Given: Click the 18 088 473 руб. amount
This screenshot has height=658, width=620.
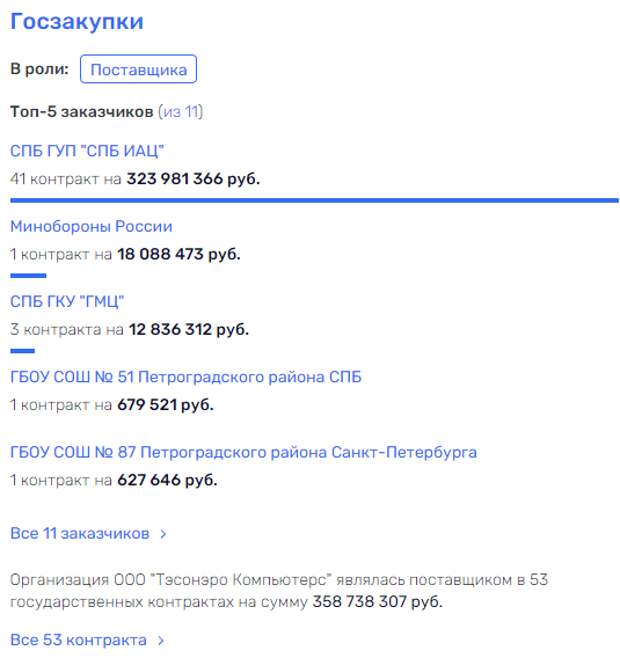Looking at the screenshot, I should [x=179, y=254].
